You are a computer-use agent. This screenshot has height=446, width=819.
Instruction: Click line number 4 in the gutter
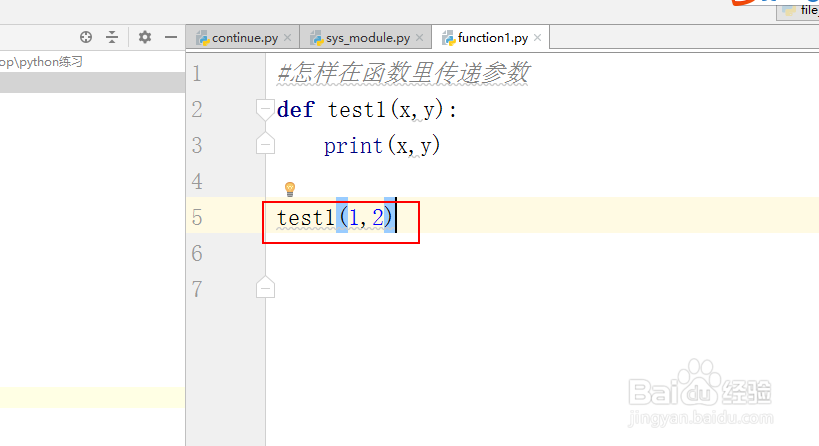pos(197,181)
